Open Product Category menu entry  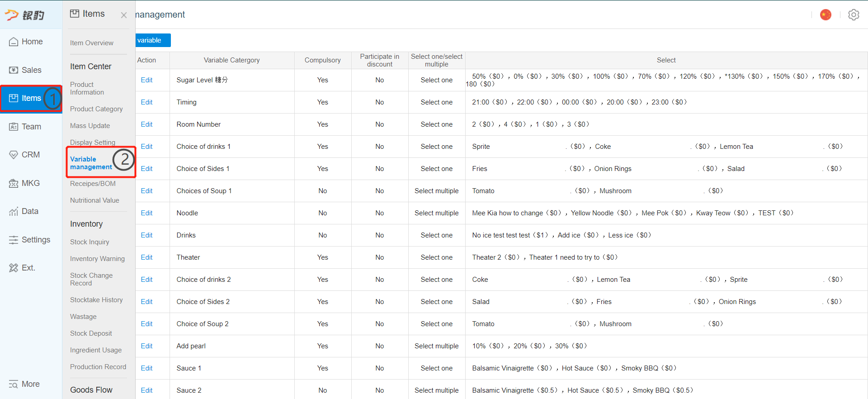(96, 109)
